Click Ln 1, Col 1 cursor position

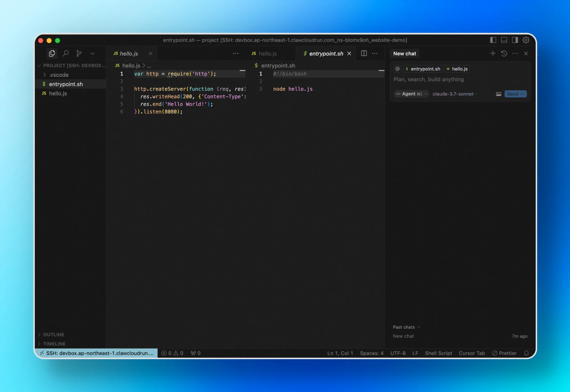[340, 353]
